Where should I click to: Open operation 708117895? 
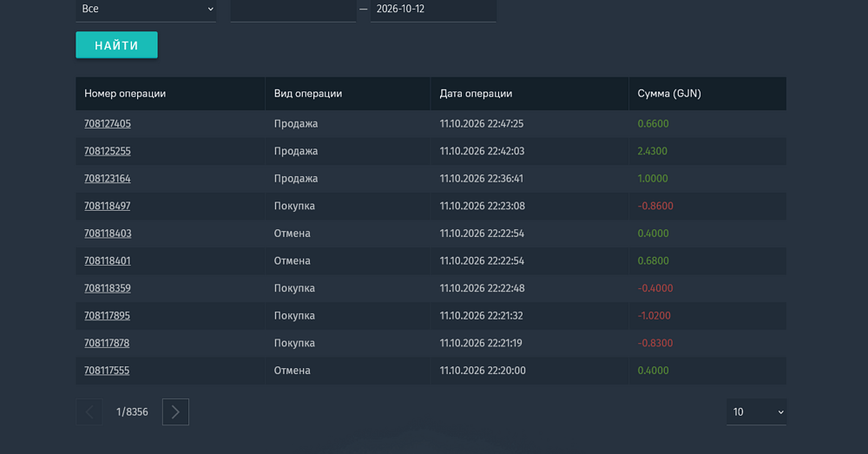(x=107, y=316)
